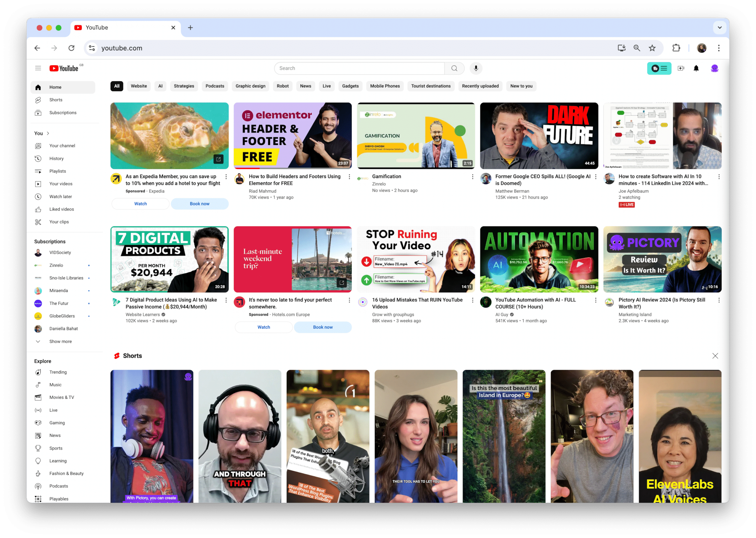This screenshot has width=756, height=538.
Task: Open Your clips in the sidebar
Action: pos(63,222)
